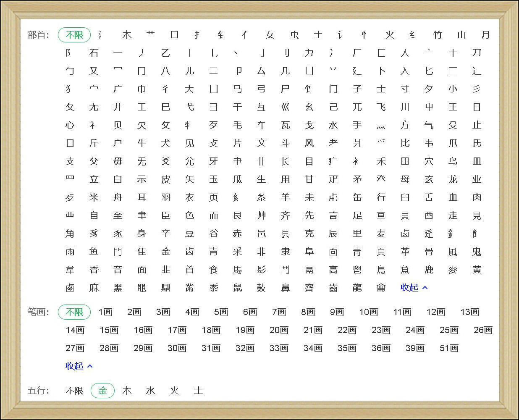This screenshot has width=519, height=420.
Task: Click the chevron beside 收起 under radicals
Action: pyautogui.click(x=425, y=288)
